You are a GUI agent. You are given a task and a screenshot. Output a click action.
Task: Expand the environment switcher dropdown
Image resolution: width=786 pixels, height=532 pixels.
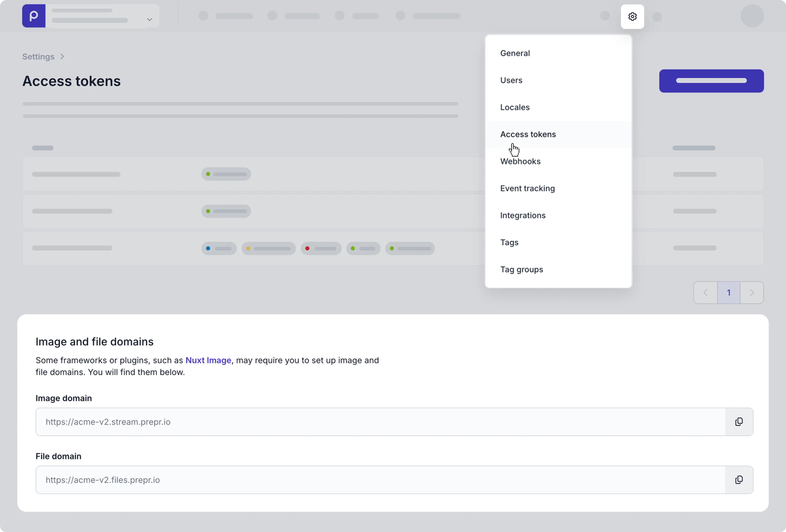(x=149, y=19)
